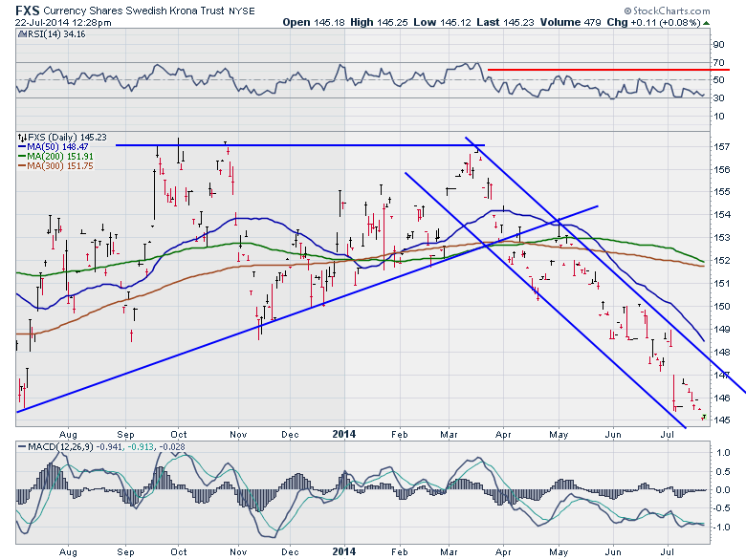The height and width of the screenshot is (560, 746).
Task: Click the 2014 label under the price chart
Action: pyautogui.click(x=343, y=434)
